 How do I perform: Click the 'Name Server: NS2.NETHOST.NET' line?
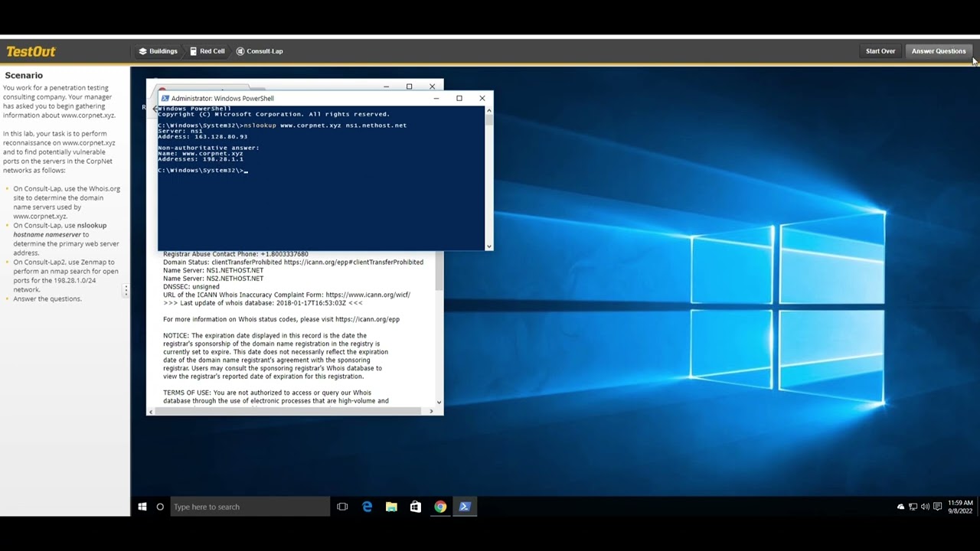click(213, 279)
